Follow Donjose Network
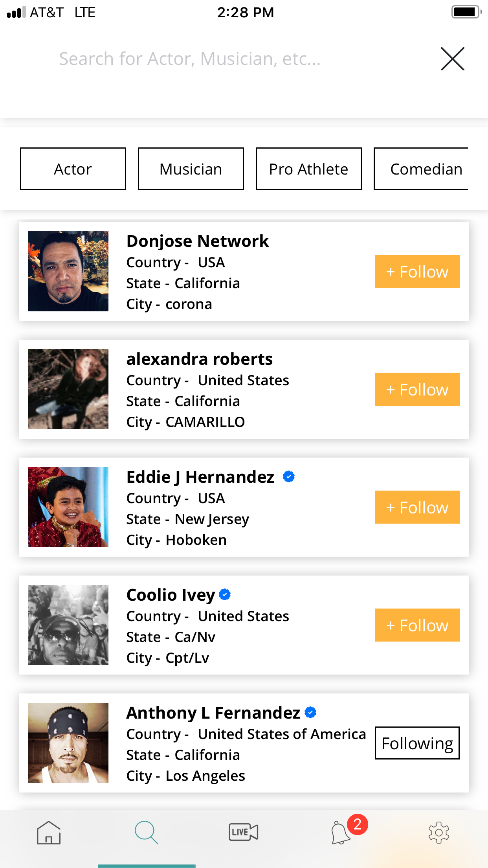488x868 pixels. [417, 271]
